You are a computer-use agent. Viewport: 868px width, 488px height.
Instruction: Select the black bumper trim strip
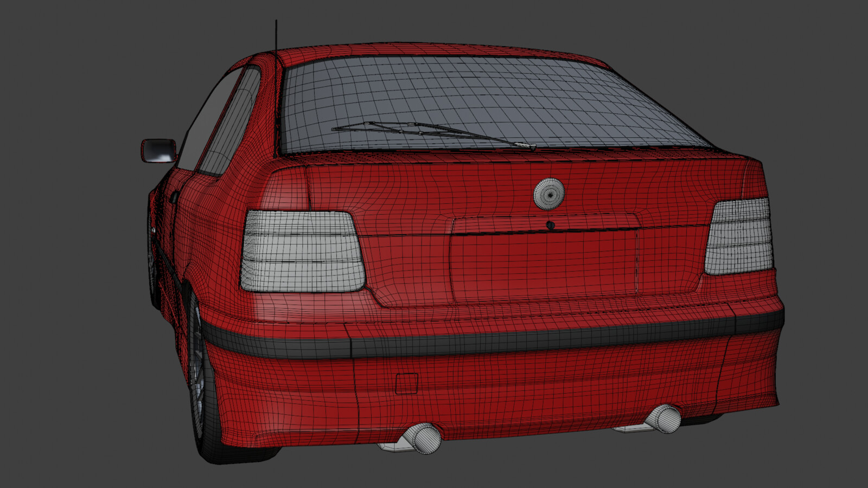click(x=494, y=338)
